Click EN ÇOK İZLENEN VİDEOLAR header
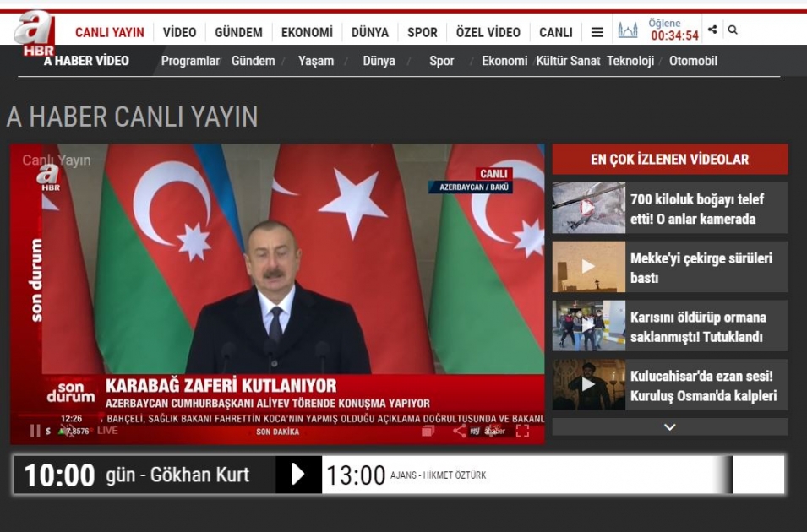The height and width of the screenshot is (532, 807). click(x=669, y=159)
